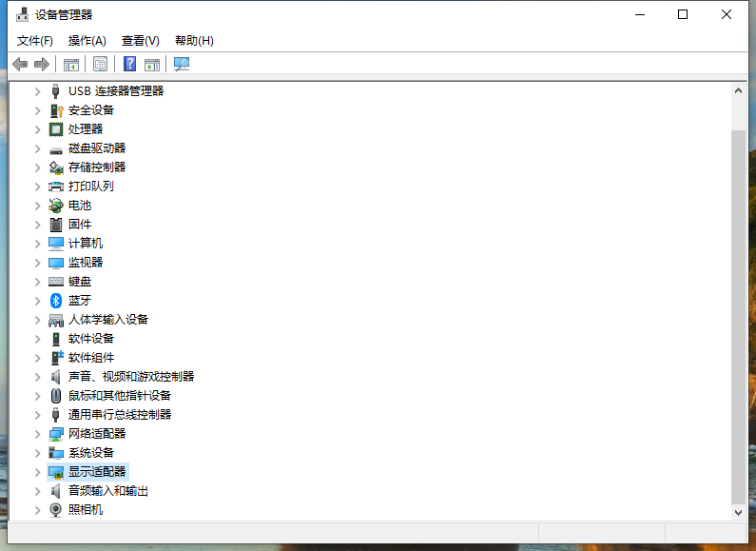Click the 鼠标和其他指针设备 mouse icon
Image resolution: width=756 pixels, height=551 pixels.
click(x=56, y=396)
